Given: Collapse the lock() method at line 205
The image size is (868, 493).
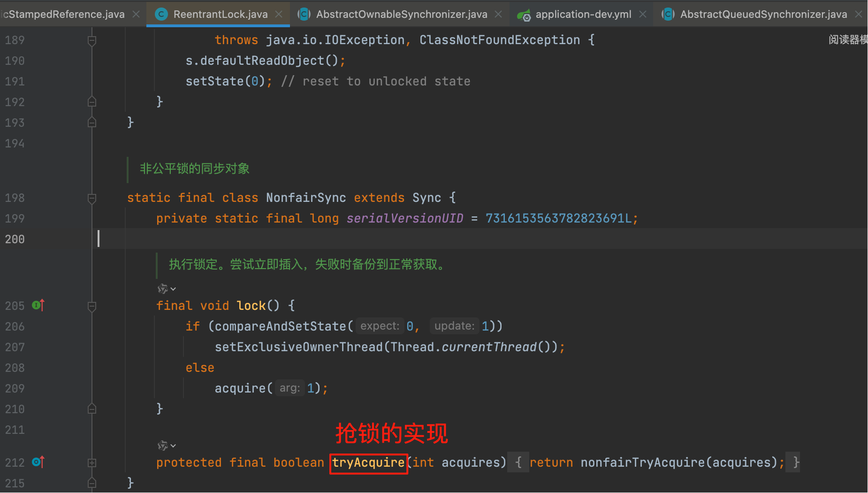Looking at the screenshot, I should click(x=92, y=306).
